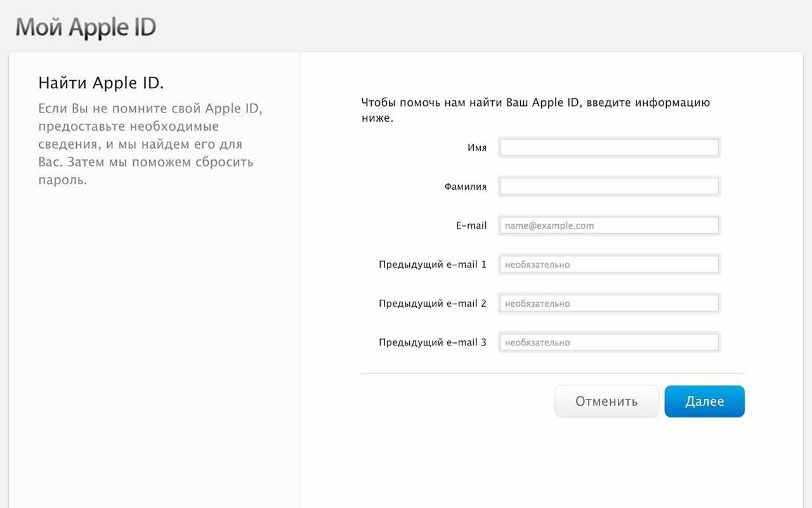812x508 pixels.
Task: Click the Фамилия label
Action: [x=466, y=187]
